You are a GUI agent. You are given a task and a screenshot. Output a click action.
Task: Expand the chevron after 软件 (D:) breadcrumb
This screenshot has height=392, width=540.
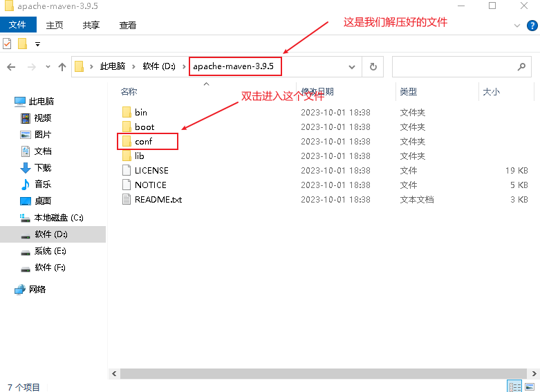click(x=184, y=66)
